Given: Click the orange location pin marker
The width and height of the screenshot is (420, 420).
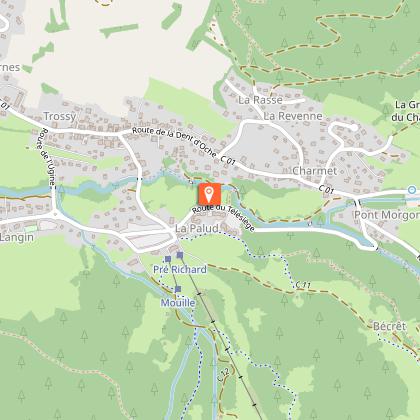Looking at the screenshot, I should coord(210,194).
